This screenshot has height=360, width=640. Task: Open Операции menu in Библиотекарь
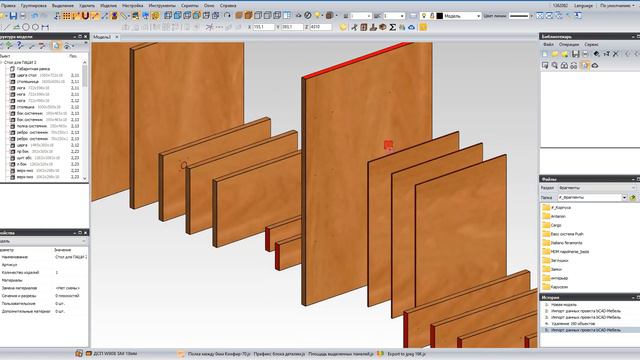click(x=569, y=44)
